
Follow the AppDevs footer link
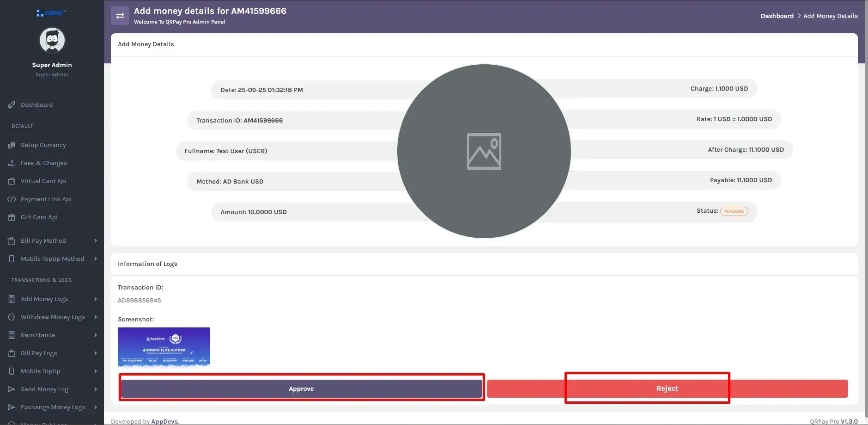coord(165,421)
